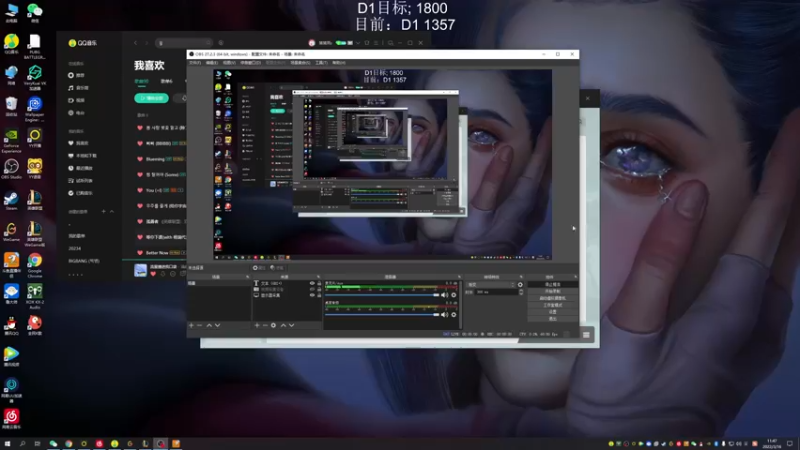The height and width of the screenshot is (450, 800).
Task: Click the green Play All button in QQ Music
Action: [152, 98]
